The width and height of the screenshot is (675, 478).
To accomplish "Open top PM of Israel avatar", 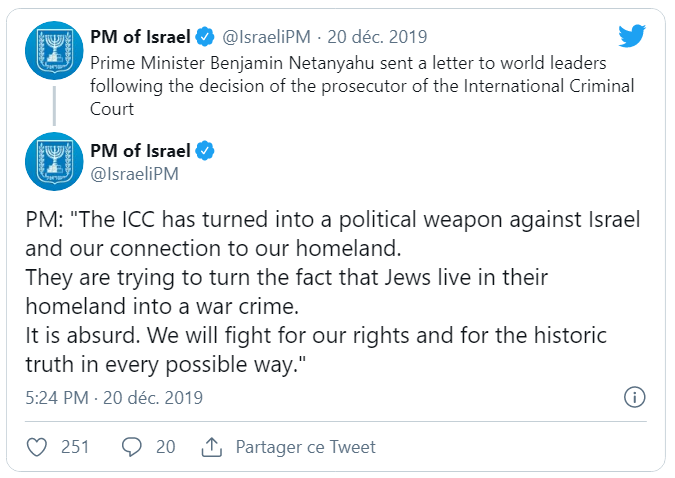I will pos(54,50).
